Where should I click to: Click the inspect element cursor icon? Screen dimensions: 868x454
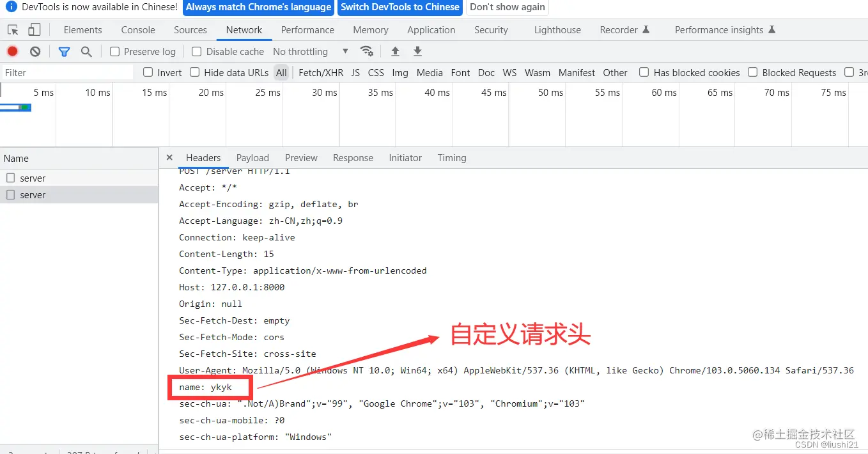(13, 29)
